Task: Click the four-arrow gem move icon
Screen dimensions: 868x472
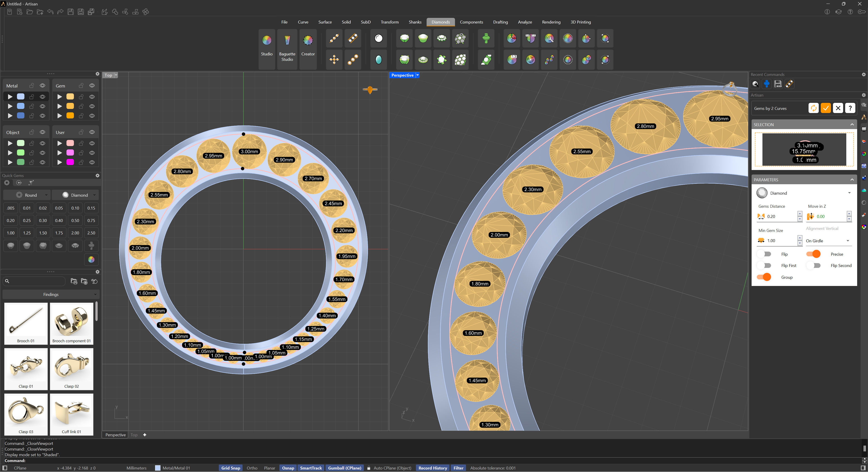Action: click(334, 60)
